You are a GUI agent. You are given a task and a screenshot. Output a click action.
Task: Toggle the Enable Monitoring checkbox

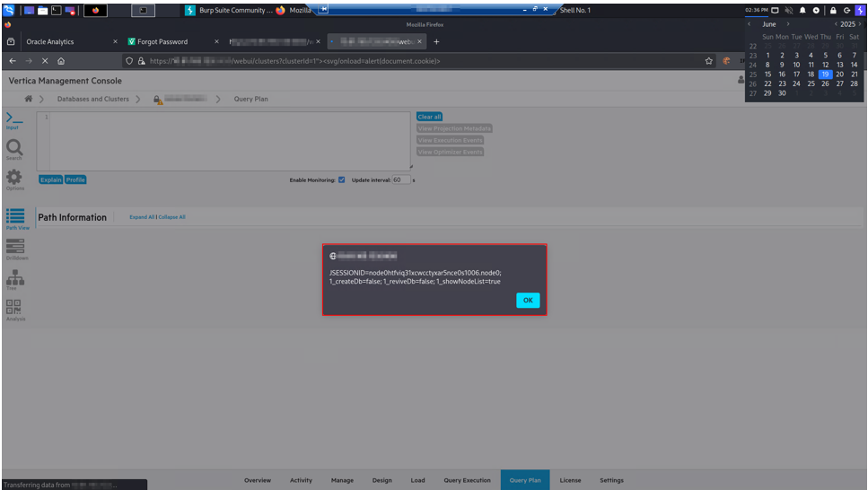click(341, 179)
